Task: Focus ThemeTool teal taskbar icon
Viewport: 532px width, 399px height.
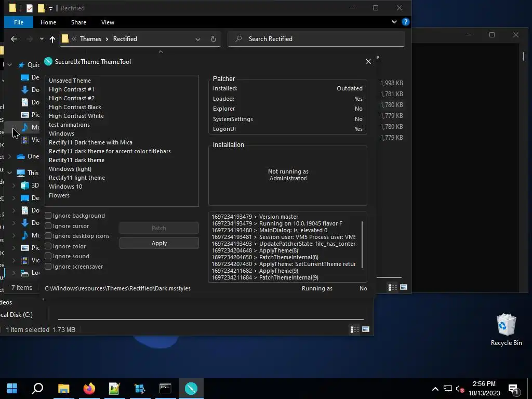Action: [191, 389]
